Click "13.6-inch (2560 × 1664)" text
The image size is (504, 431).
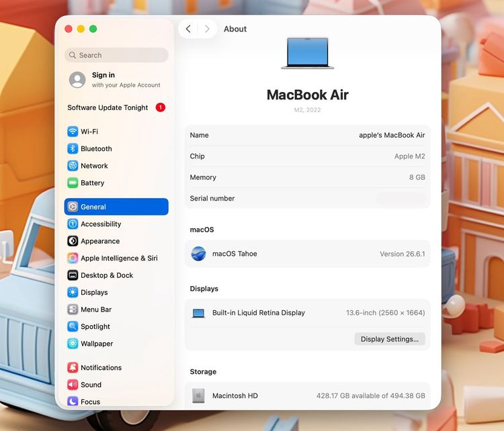tap(386, 313)
